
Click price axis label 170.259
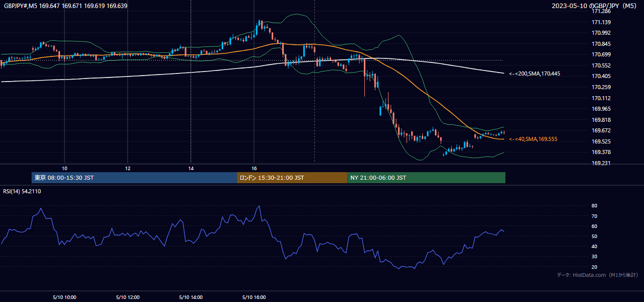pos(601,87)
